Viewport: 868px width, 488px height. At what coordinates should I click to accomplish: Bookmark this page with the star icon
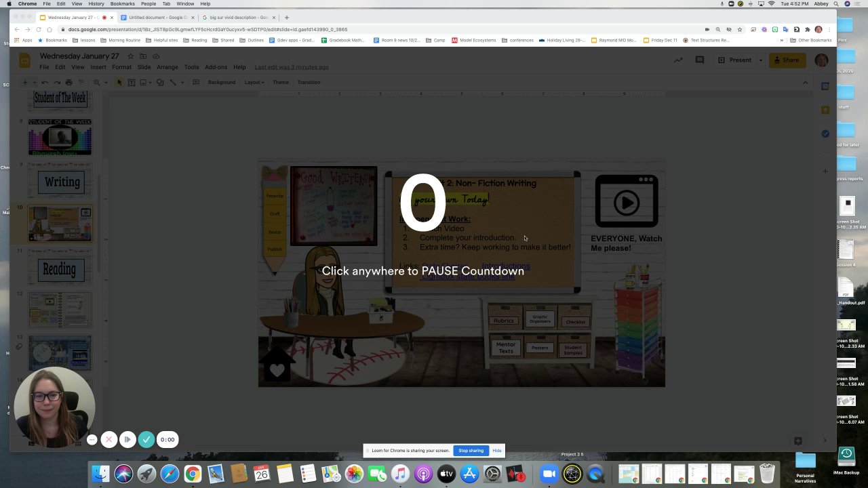(740, 30)
